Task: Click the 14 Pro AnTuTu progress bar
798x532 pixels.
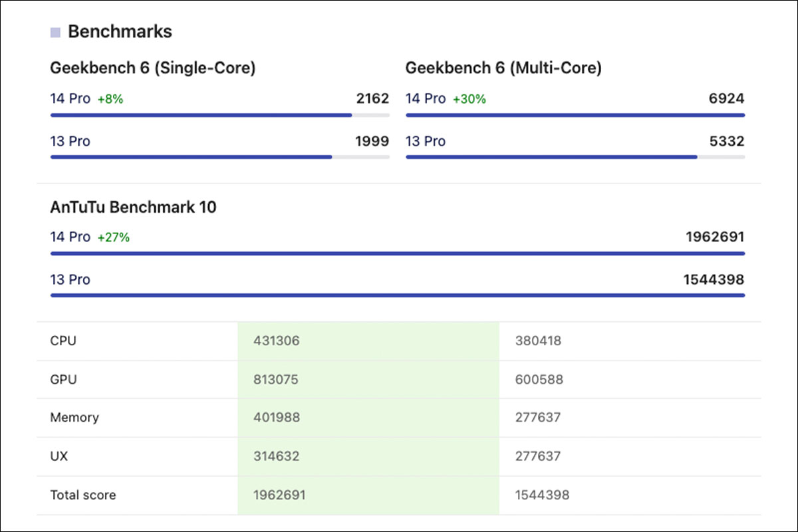Action: point(398,253)
